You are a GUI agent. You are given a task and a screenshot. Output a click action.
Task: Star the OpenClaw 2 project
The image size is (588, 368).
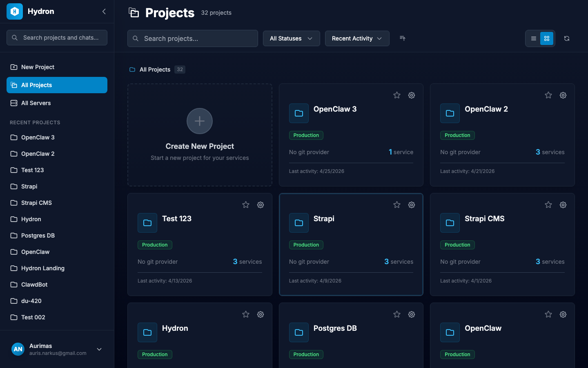point(548,95)
